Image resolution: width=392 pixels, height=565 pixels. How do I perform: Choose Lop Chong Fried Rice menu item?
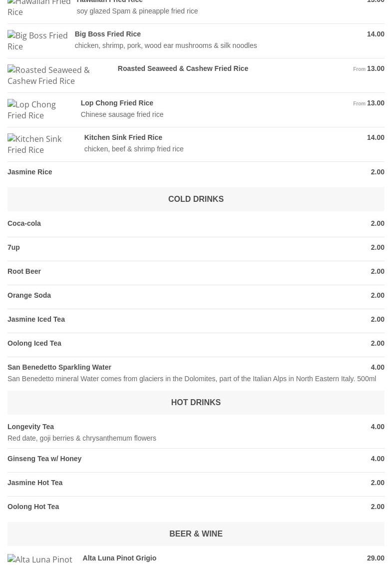[116, 103]
